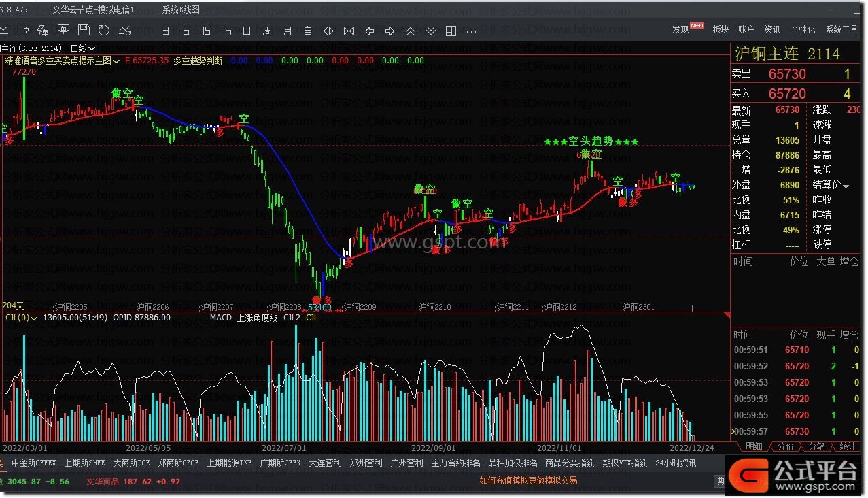
Task: Select daily (日) K-line period
Action: (x=247, y=31)
